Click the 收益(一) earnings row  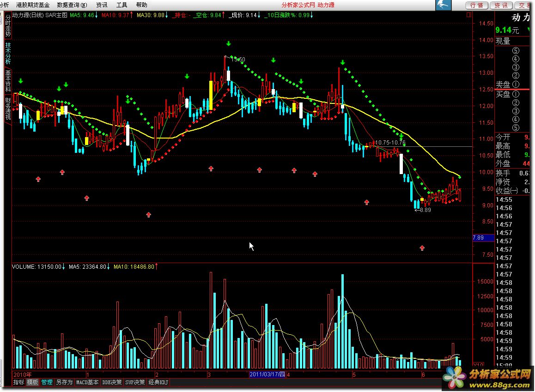513,191
